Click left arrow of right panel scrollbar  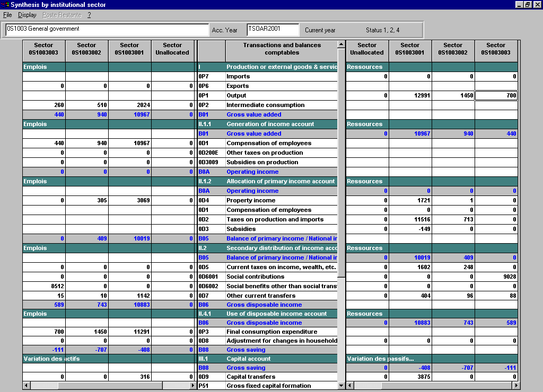350,386
